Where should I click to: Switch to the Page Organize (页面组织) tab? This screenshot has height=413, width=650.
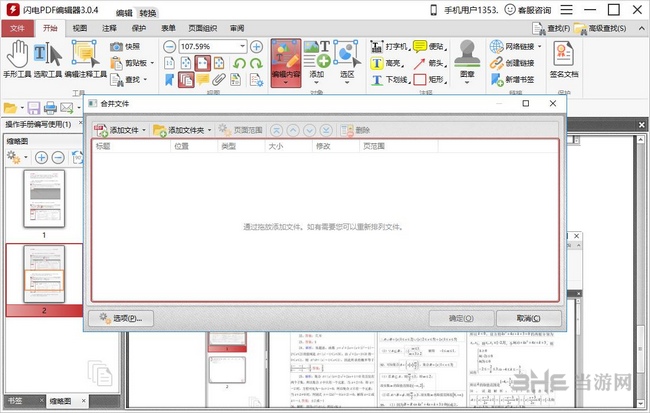[x=202, y=28]
